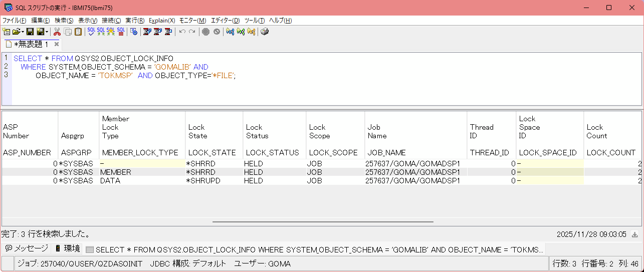Open the ヘルプ(H) menu
Viewport: 644px width, 272px height.
pyautogui.click(x=281, y=21)
